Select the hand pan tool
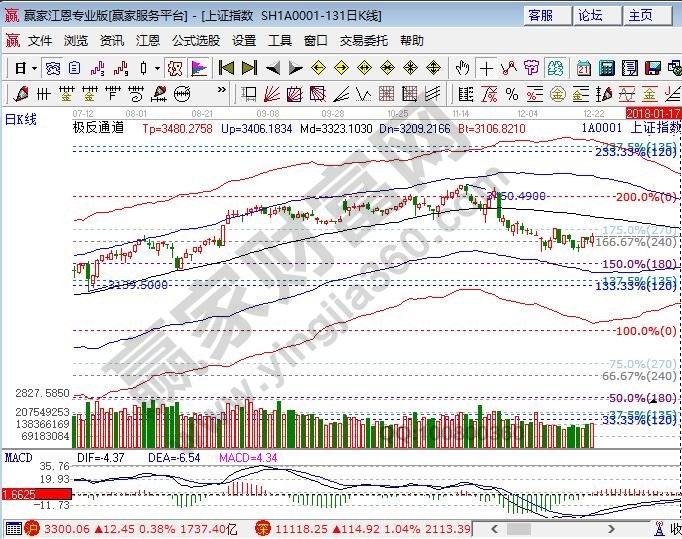The image size is (682, 539). [x=462, y=68]
